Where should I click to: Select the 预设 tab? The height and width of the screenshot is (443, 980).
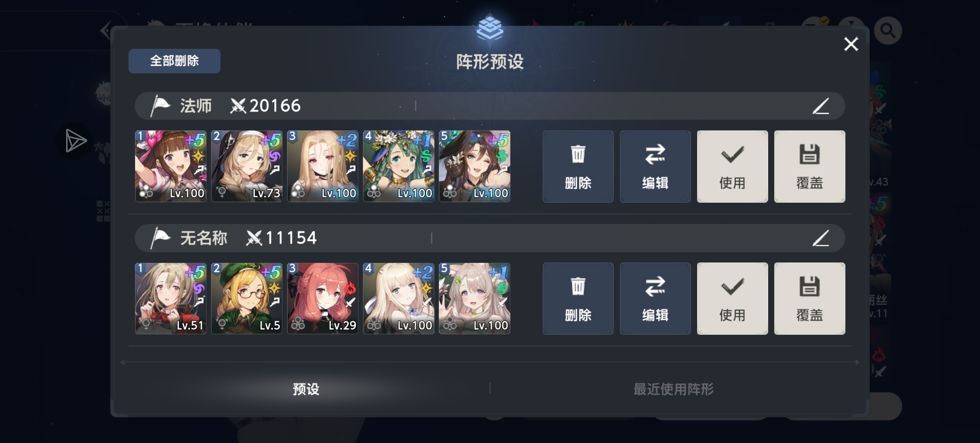click(x=306, y=389)
